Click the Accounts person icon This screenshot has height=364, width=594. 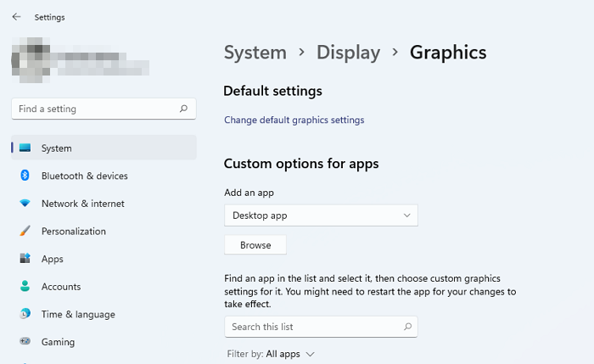[25, 287]
